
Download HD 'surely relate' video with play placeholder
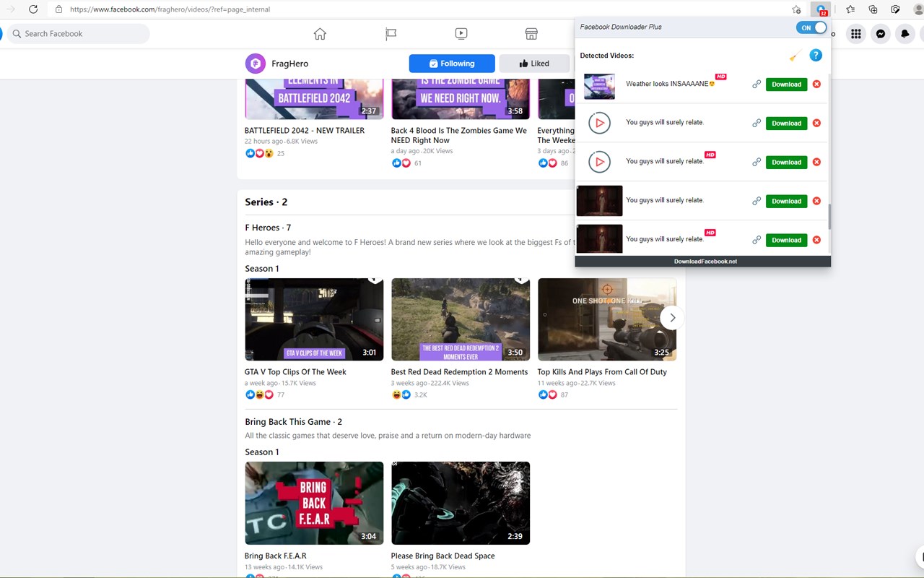(x=786, y=162)
